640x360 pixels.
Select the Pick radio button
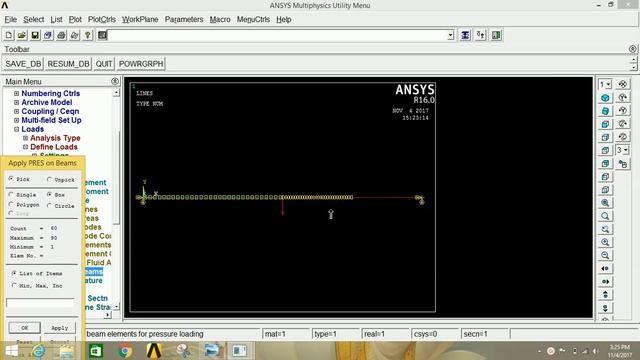pyautogui.click(x=11, y=179)
